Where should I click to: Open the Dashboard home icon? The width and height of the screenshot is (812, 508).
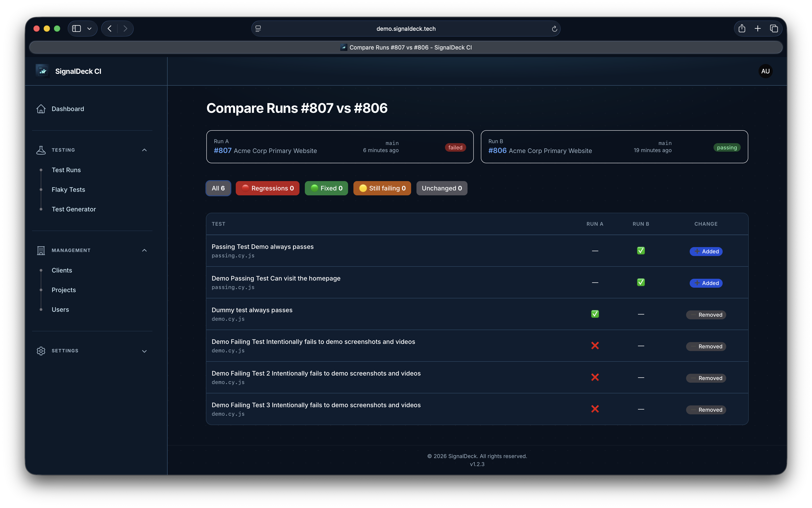coord(41,109)
